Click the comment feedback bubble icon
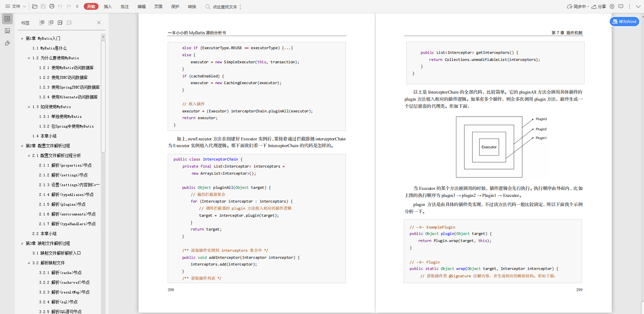 (621, 6)
